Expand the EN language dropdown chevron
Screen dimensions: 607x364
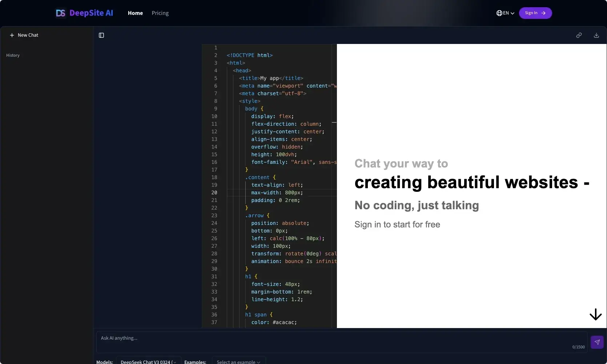pyautogui.click(x=512, y=13)
